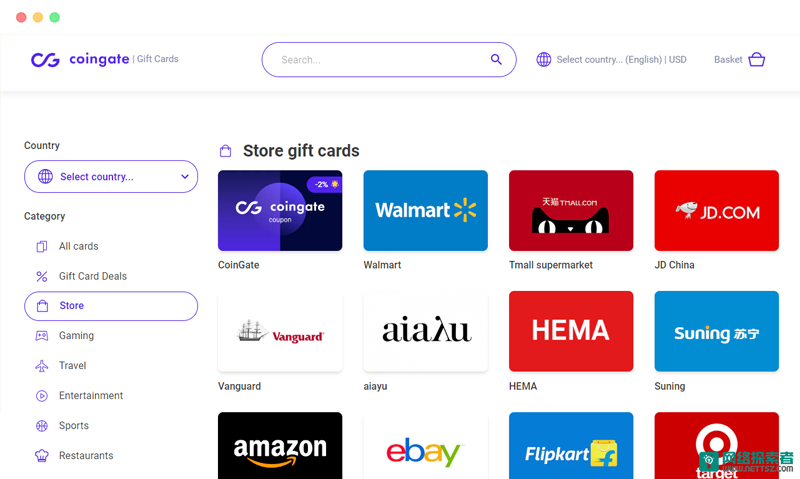The width and height of the screenshot is (800, 479).
Task: Expand the Select country dropdown in sidebar
Action: 111,177
